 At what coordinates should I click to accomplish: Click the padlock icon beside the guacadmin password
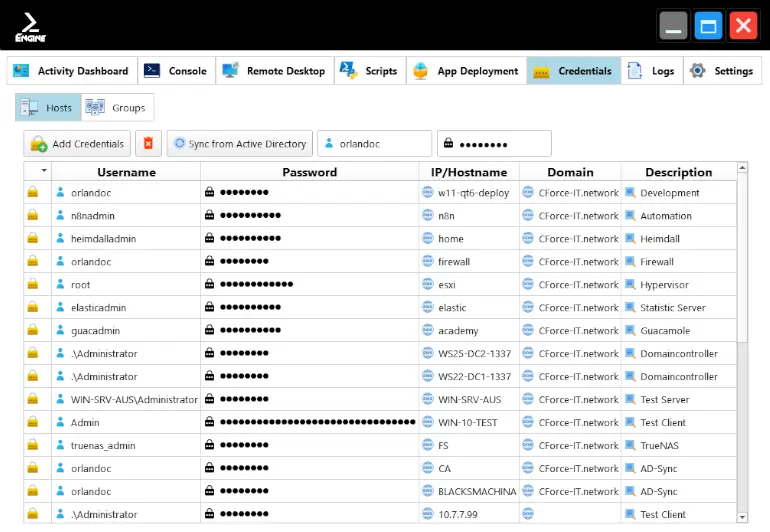pos(210,331)
